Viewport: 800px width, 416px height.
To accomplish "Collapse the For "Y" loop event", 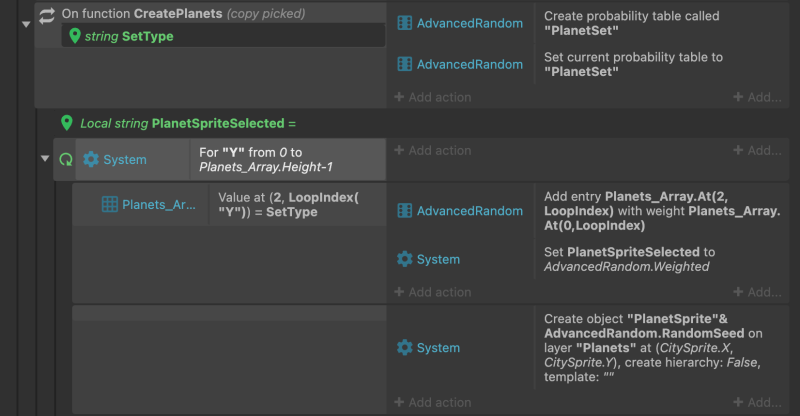I will [45, 159].
